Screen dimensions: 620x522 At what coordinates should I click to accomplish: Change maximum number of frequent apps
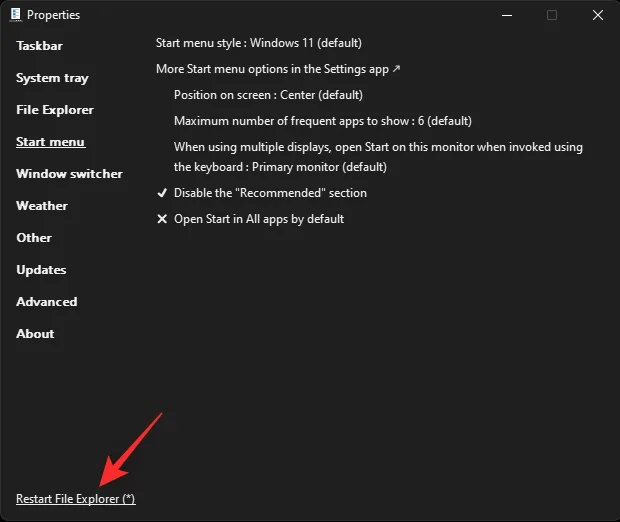pos(323,121)
